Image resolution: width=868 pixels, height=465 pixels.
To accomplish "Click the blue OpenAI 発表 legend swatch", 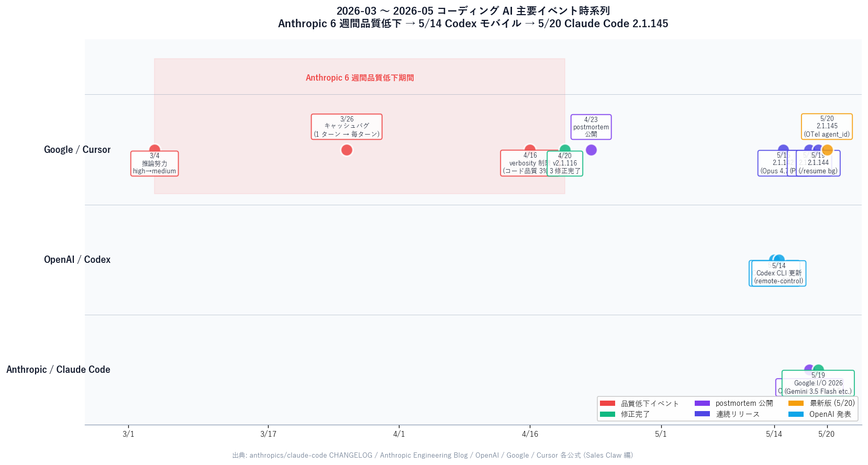I will [796, 414].
